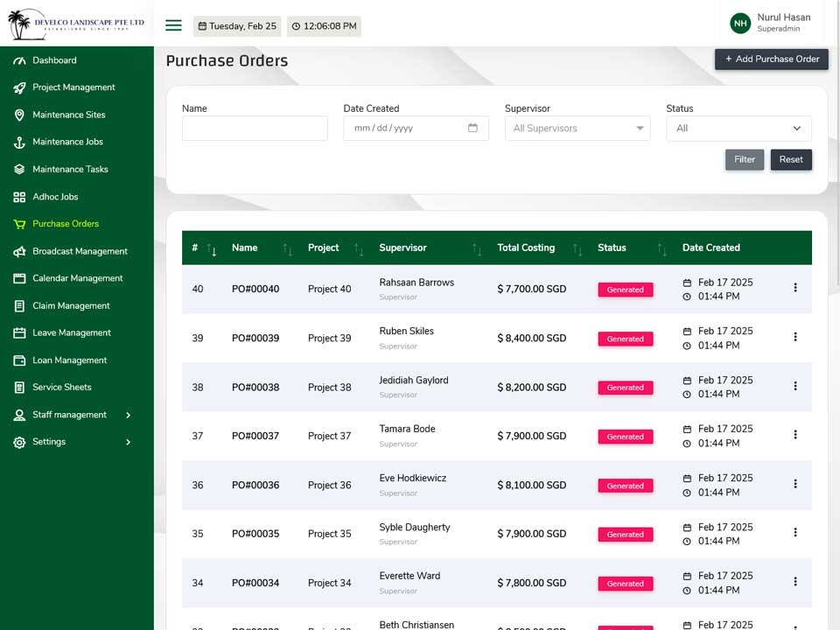Click the PO#00036 name cell

[x=255, y=486]
